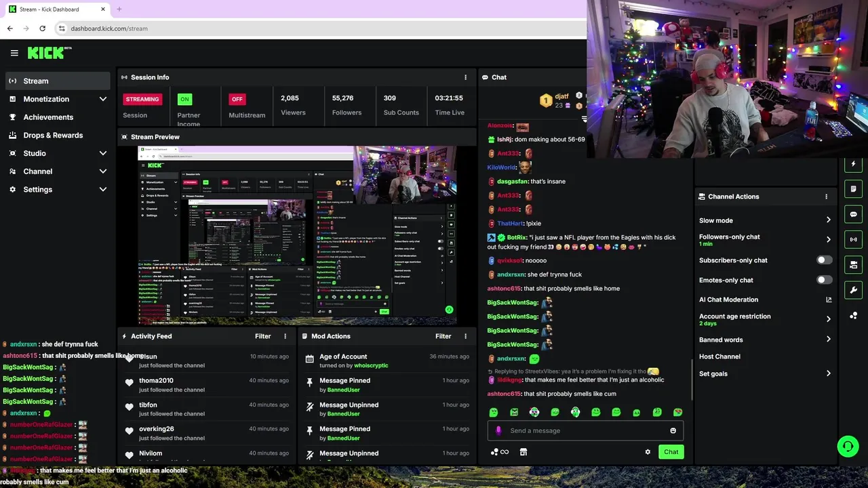Expand the Studio sidebar section
Image resolution: width=868 pixels, height=488 pixels.
pos(103,153)
